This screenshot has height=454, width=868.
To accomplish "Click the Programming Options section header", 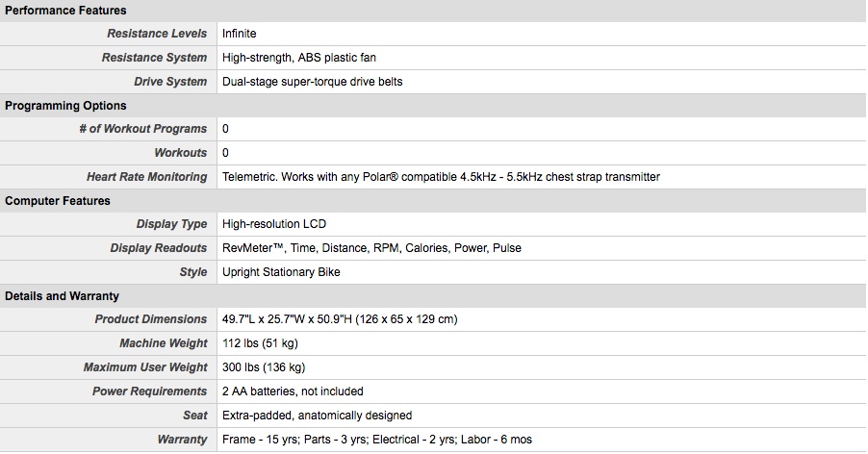I will 65,106.
